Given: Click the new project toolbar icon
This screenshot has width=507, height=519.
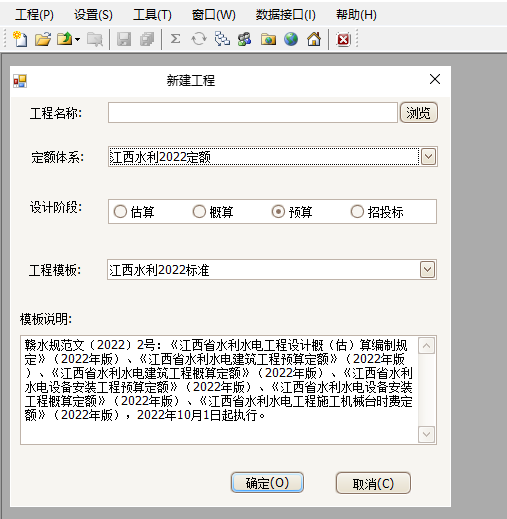Looking at the screenshot, I should (x=20, y=39).
